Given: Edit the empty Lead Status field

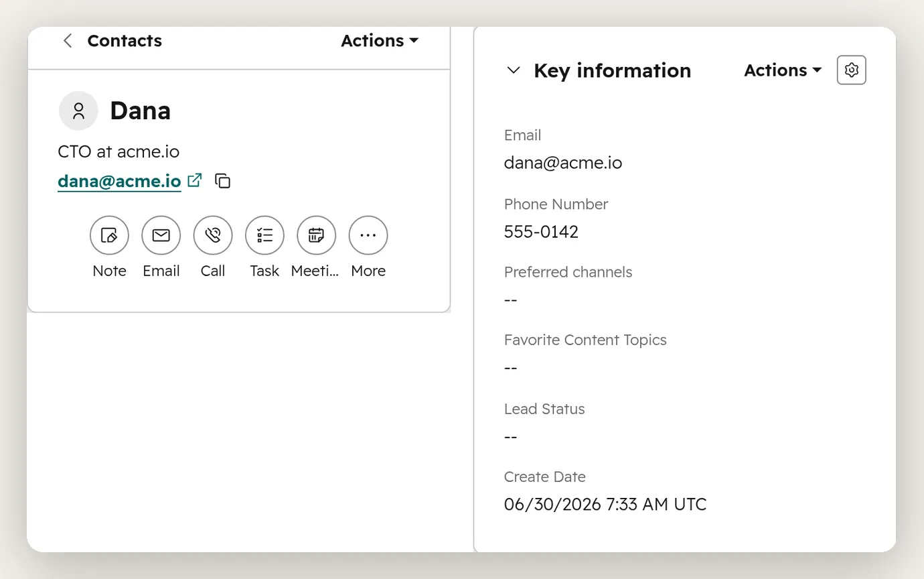Looking at the screenshot, I should 511,438.
